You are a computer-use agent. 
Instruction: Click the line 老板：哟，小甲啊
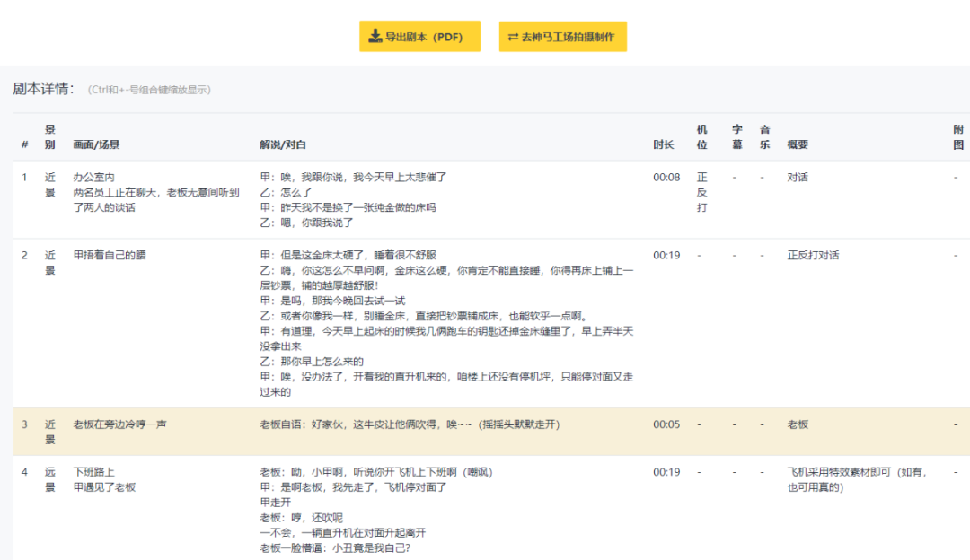[376, 472]
